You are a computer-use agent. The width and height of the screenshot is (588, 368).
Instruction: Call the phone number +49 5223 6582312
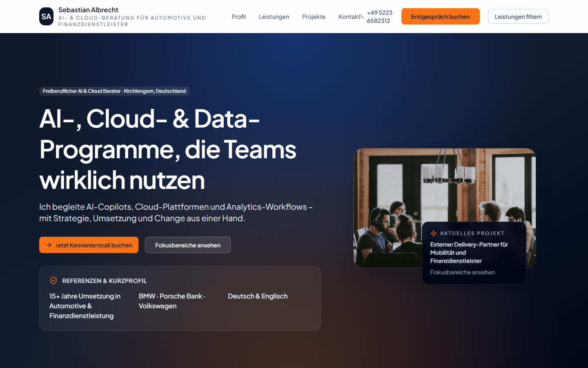(379, 17)
